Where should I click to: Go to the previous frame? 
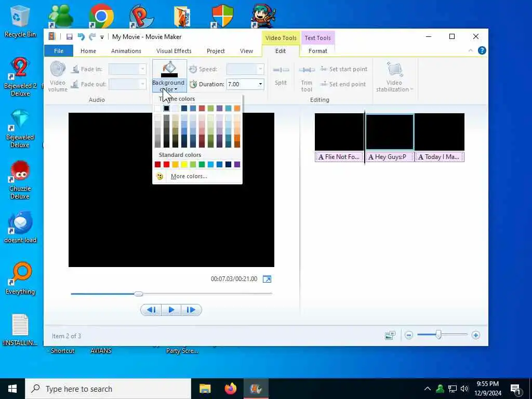(151, 310)
